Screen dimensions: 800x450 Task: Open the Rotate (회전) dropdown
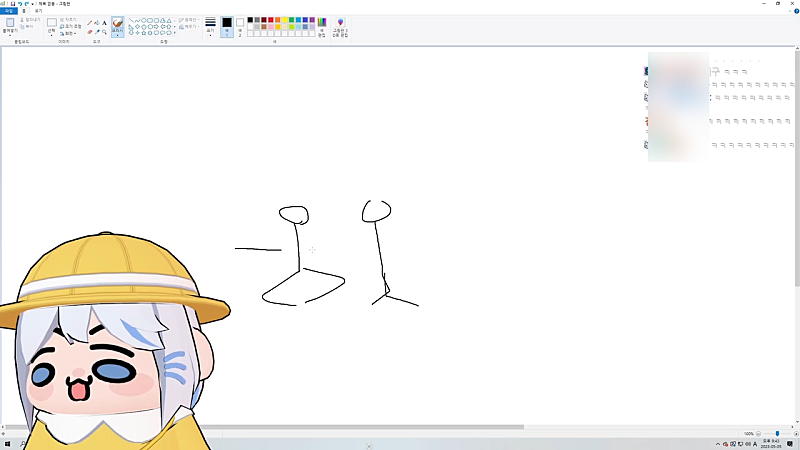(x=68, y=34)
